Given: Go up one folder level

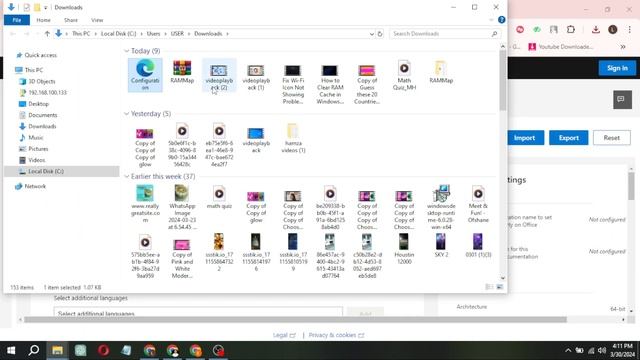Looking at the screenshot, I should click(x=47, y=34).
